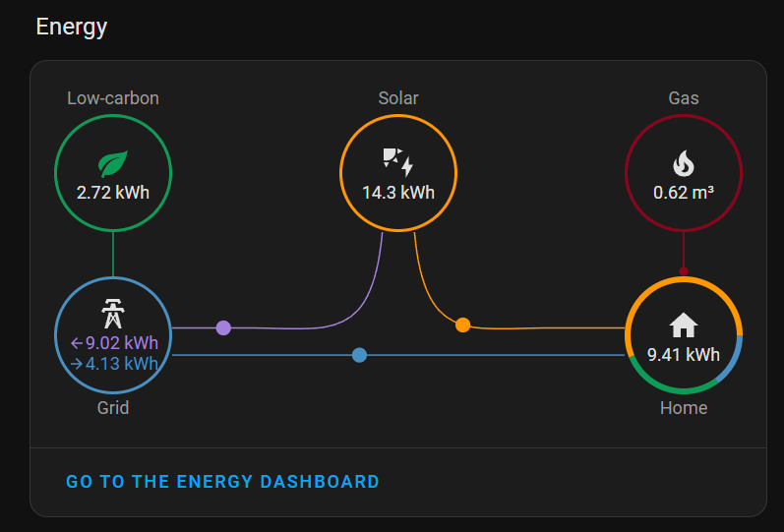
Task: Click the 14.3 kWh solar production value
Action: coord(397,193)
